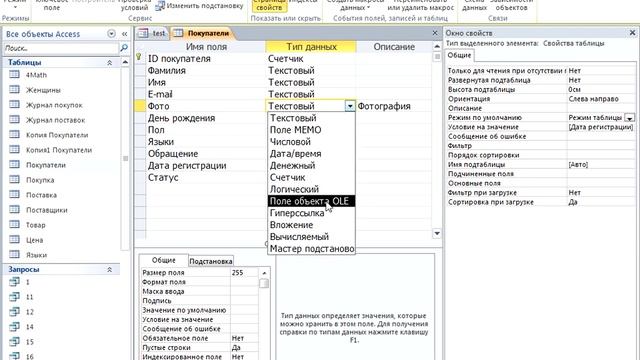Click the Журнал поставок table icon

coord(14,120)
